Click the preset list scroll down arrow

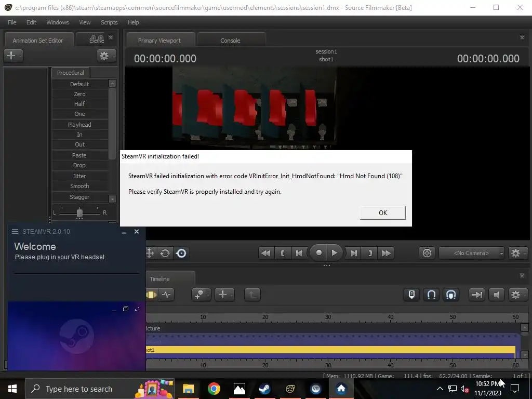click(x=112, y=199)
